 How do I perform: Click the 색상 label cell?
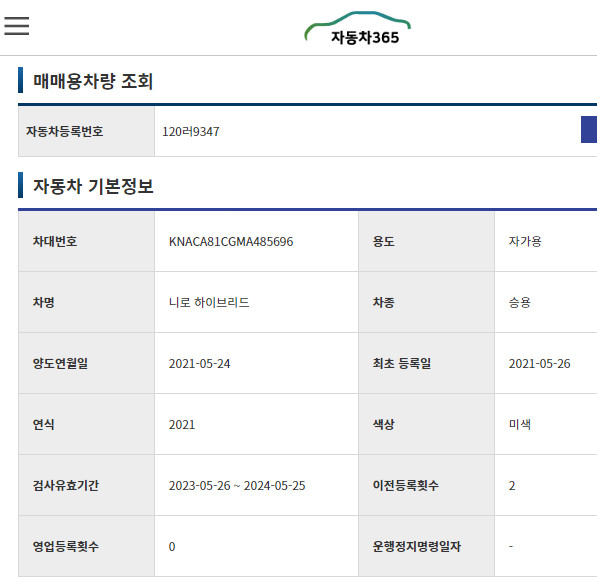[426, 424]
